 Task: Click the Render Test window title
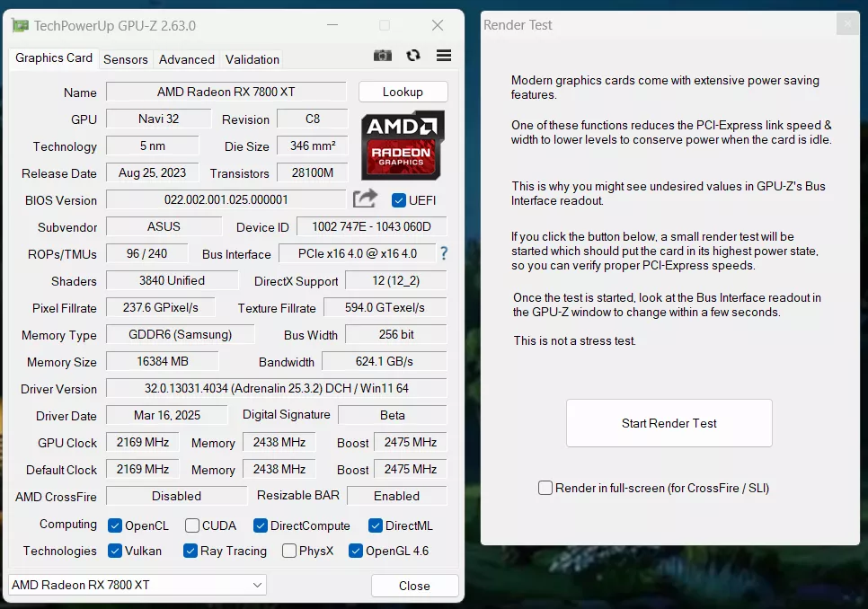[x=518, y=25]
